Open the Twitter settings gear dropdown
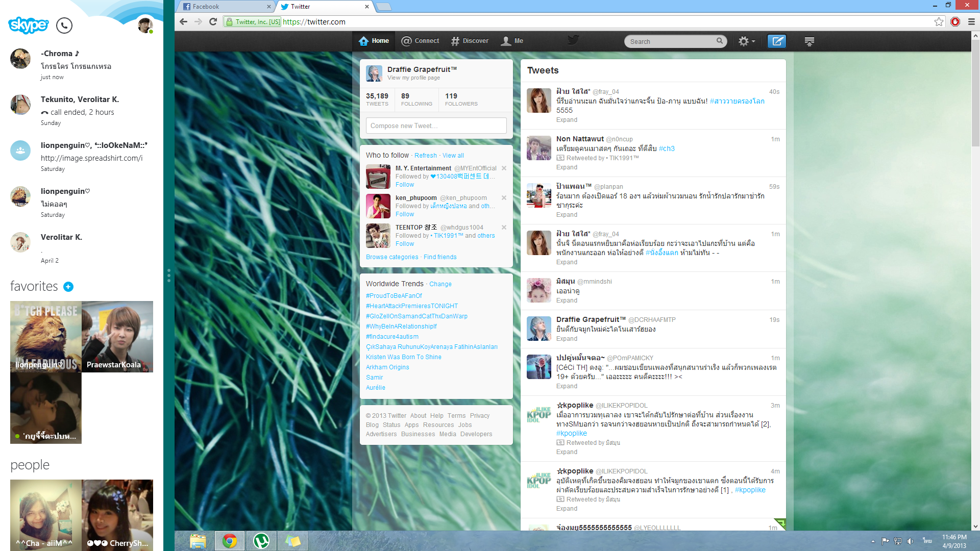 tap(746, 41)
